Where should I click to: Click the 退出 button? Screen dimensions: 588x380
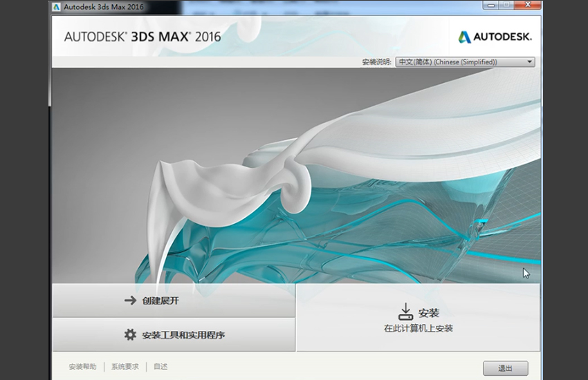(506, 368)
